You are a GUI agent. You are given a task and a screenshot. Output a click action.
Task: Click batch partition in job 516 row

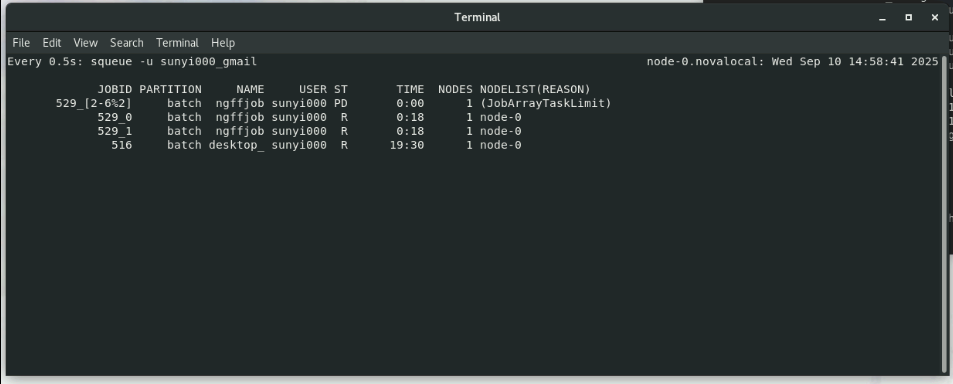[184, 145]
